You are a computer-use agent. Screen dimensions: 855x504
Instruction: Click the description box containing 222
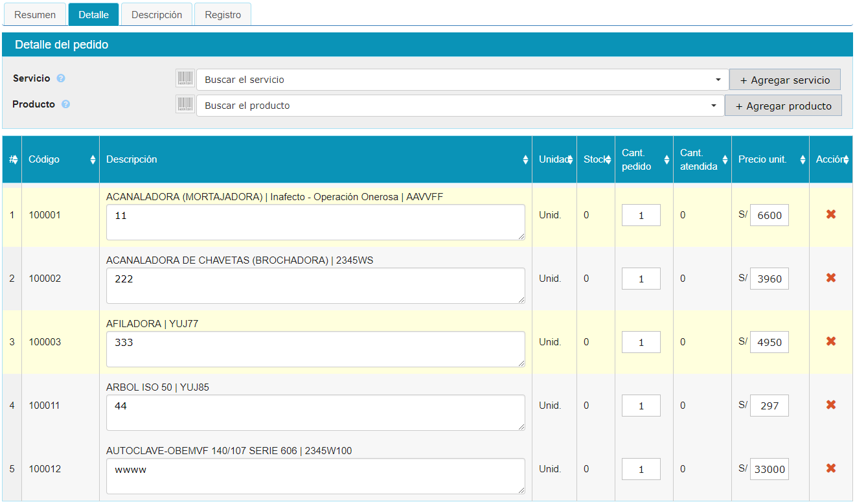point(315,286)
